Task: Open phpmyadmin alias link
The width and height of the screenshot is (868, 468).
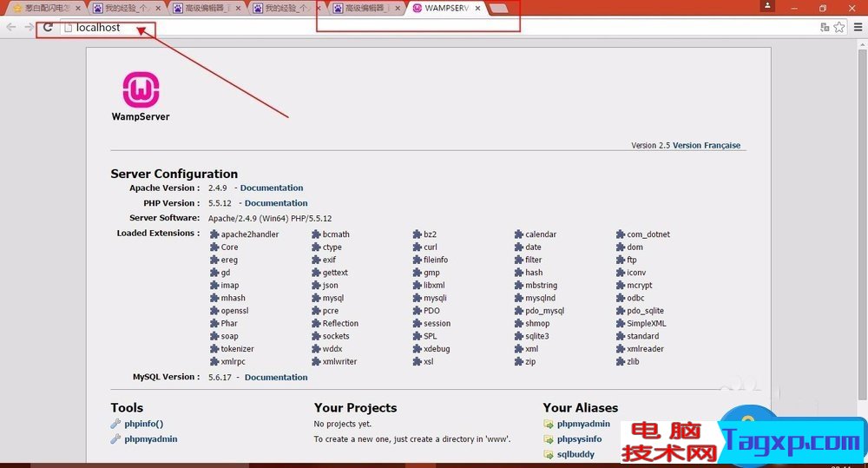Action: click(583, 424)
